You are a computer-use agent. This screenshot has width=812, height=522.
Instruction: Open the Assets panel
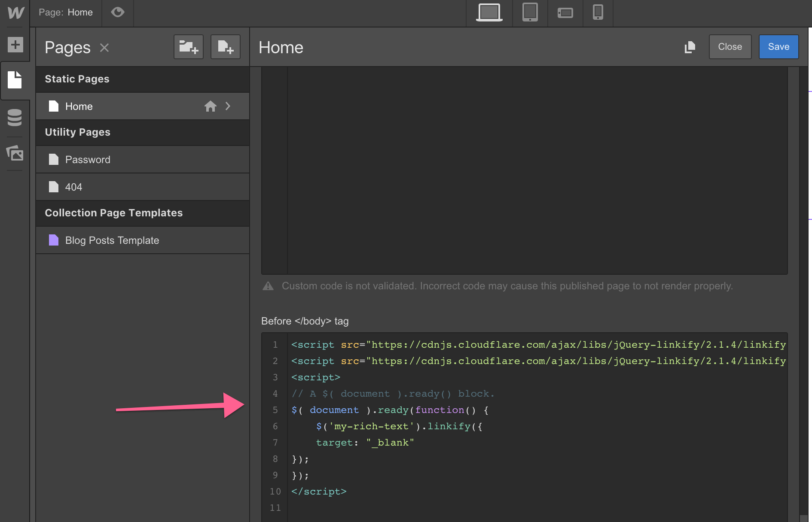coord(15,153)
